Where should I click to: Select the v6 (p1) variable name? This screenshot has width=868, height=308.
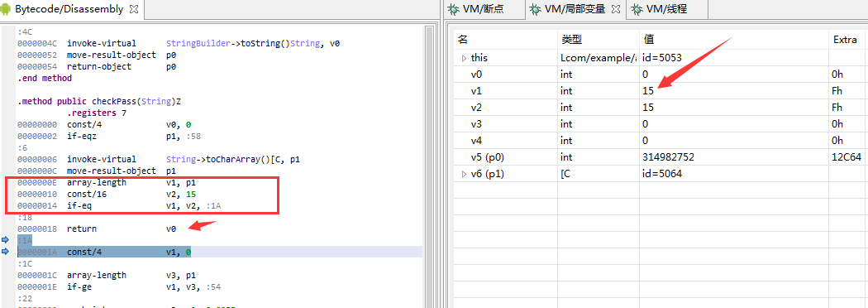(487, 174)
